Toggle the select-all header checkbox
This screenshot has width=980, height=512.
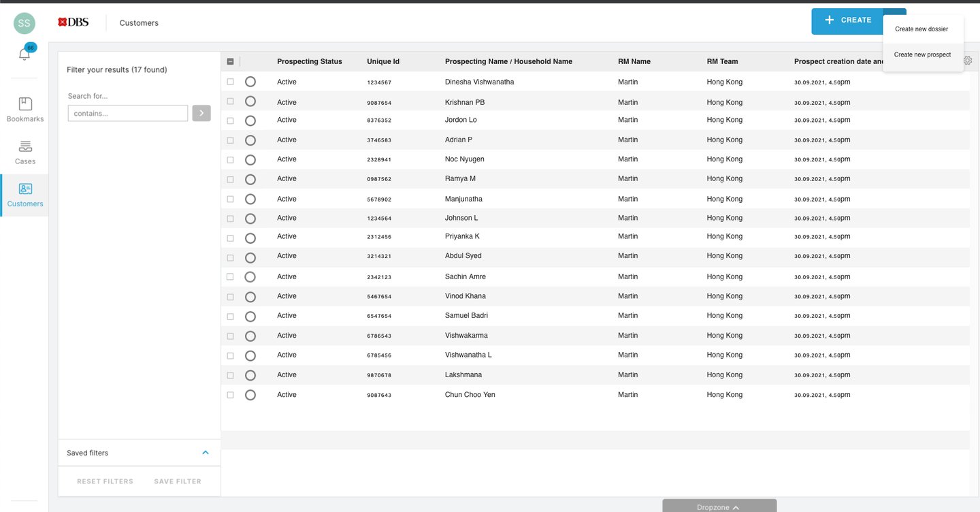point(230,61)
